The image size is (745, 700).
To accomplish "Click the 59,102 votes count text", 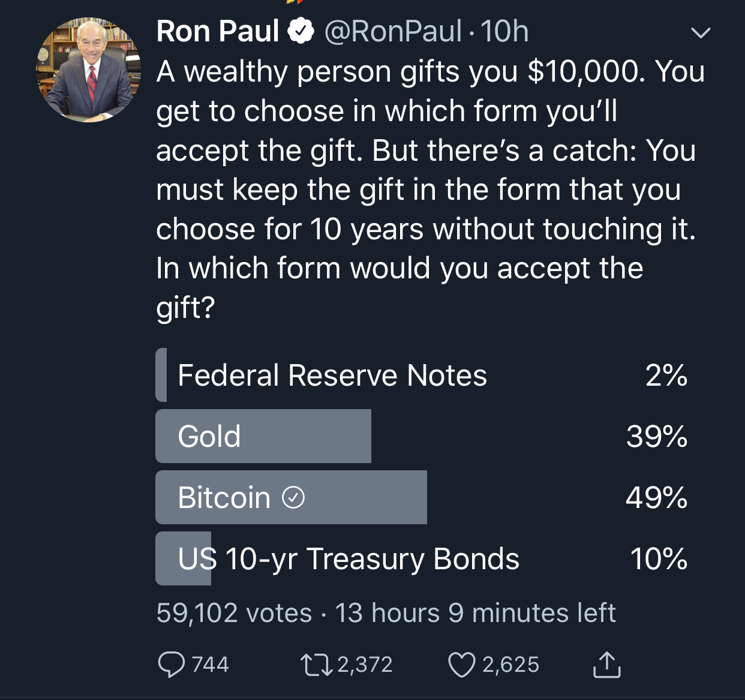I will 234,613.
